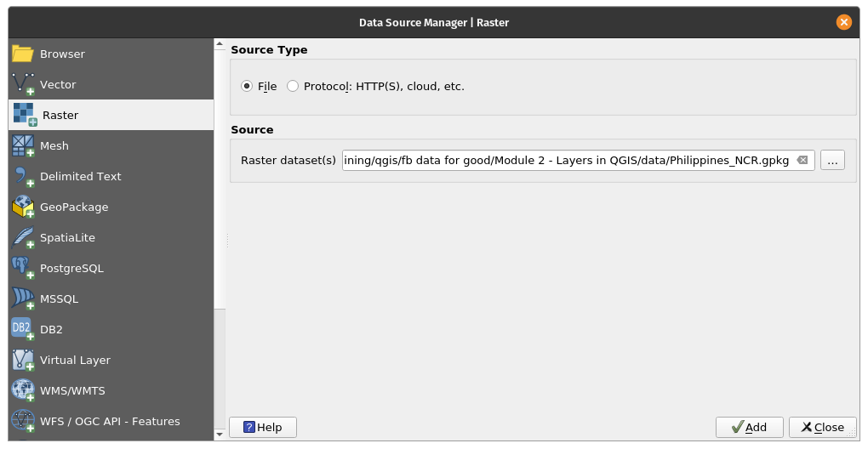Click inside the Raster dataset(s) path field

tap(566, 160)
